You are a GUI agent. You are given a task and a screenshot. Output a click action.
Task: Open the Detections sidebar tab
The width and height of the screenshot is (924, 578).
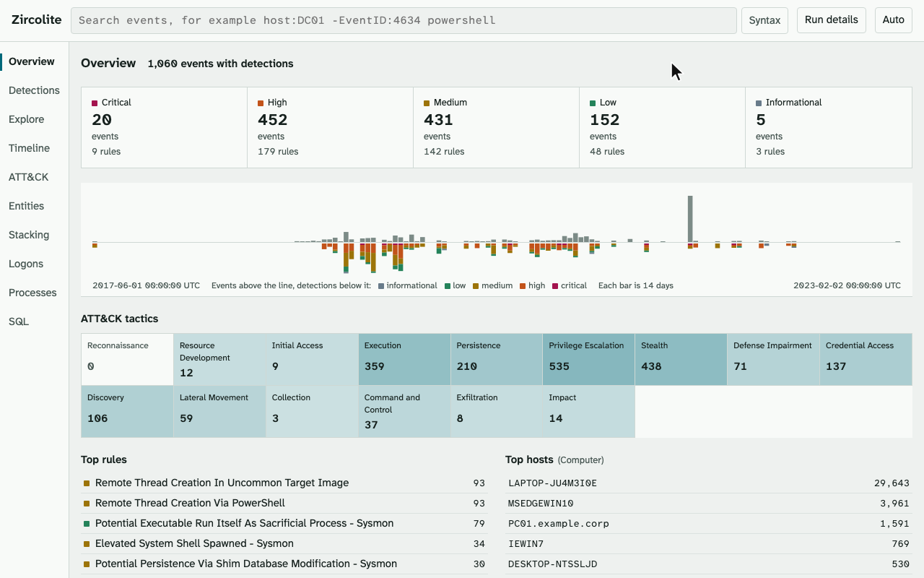34,90
